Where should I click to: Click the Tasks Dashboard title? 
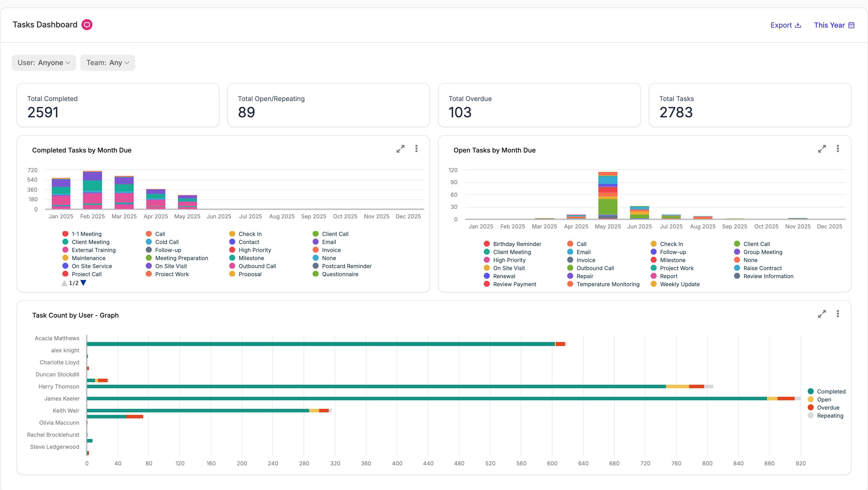click(x=45, y=25)
